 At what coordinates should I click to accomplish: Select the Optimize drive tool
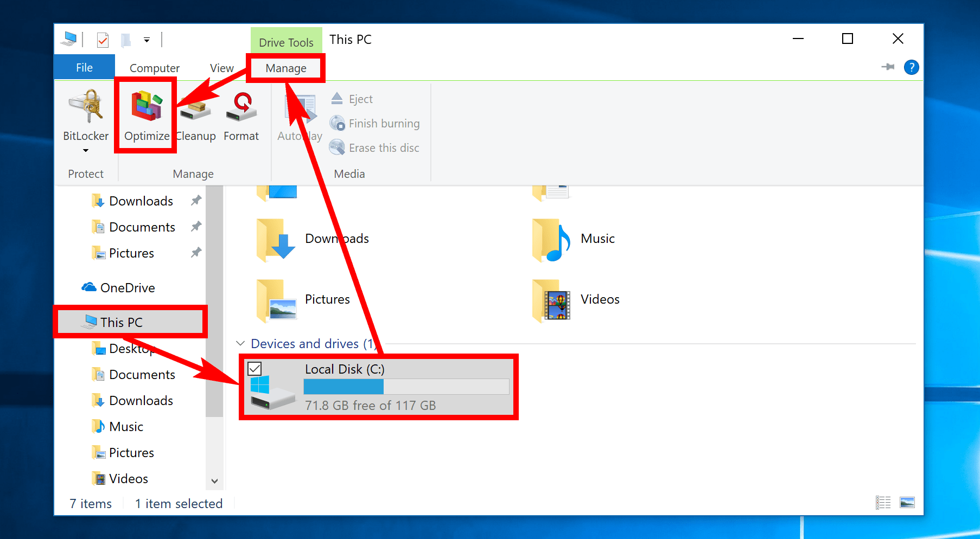[145, 115]
